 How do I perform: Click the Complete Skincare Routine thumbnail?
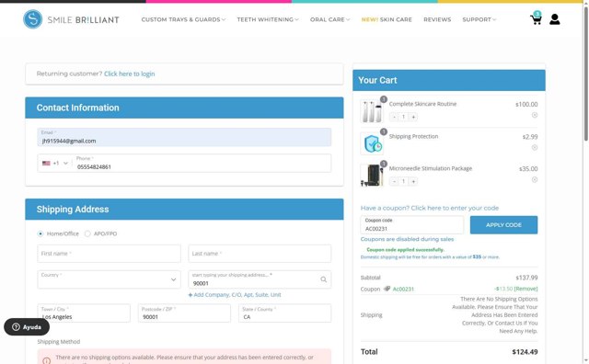point(372,111)
